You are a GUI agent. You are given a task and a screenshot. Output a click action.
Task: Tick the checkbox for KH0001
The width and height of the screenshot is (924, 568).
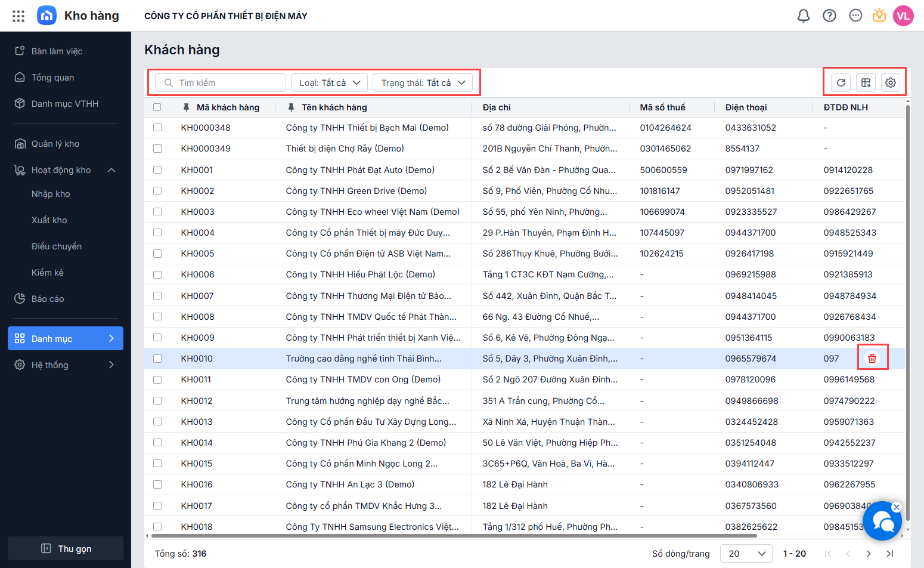pos(157,170)
